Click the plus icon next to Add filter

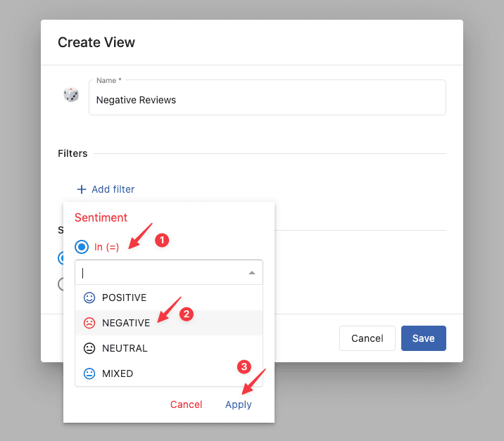point(82,189)
